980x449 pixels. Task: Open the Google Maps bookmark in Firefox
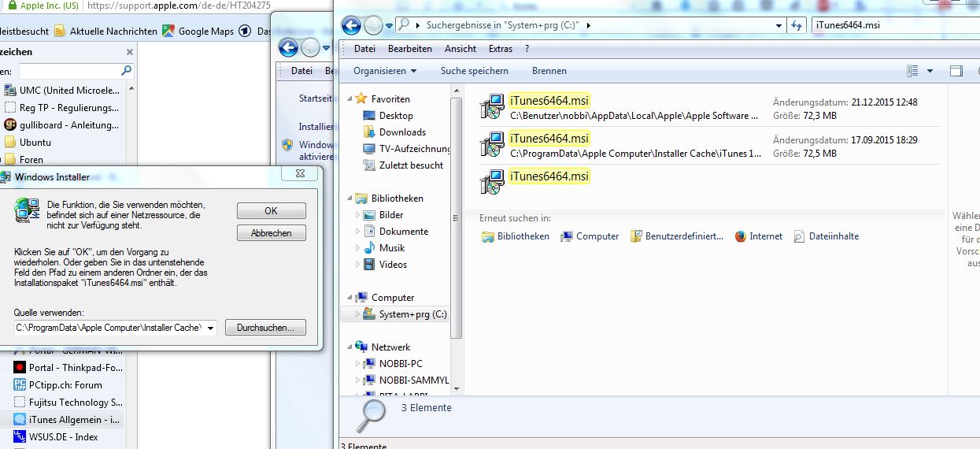click(x=198, y=32)
